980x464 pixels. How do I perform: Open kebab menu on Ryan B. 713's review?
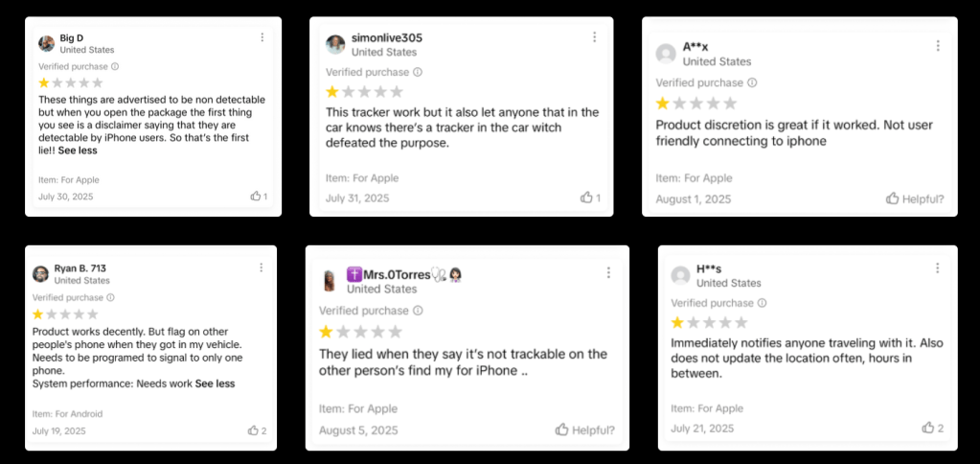[x=258, y=267]
